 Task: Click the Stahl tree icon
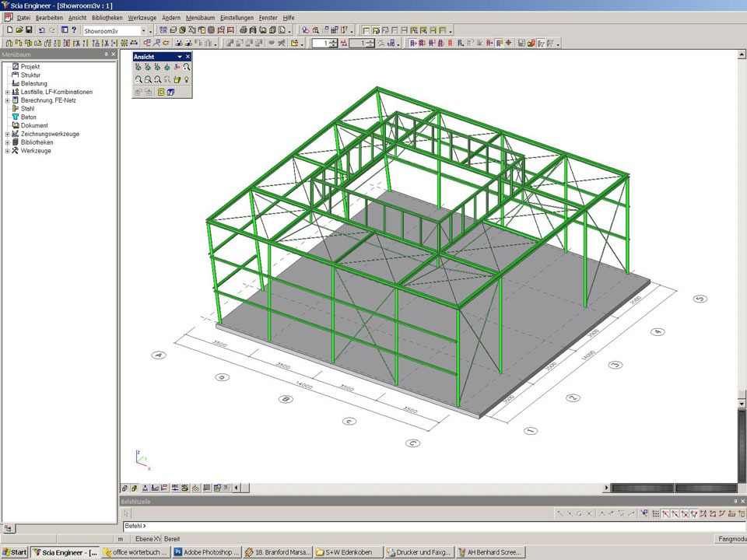pyautogui.click(x=15, y=109)
